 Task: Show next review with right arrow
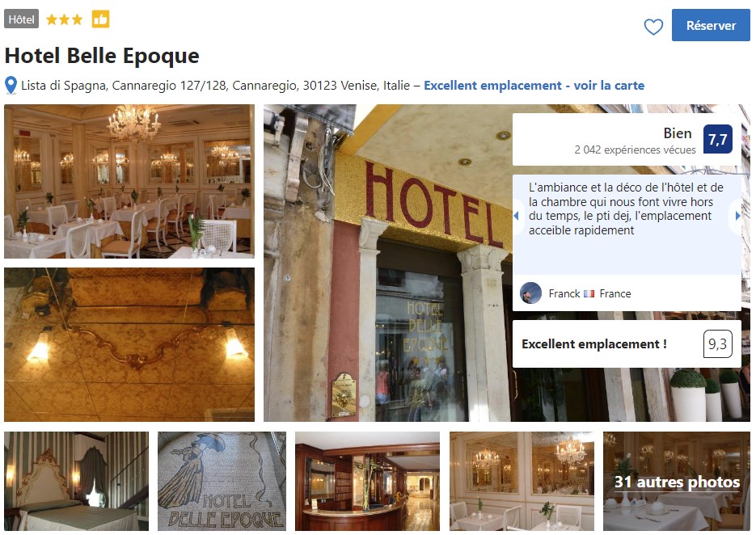click(737, 216)
